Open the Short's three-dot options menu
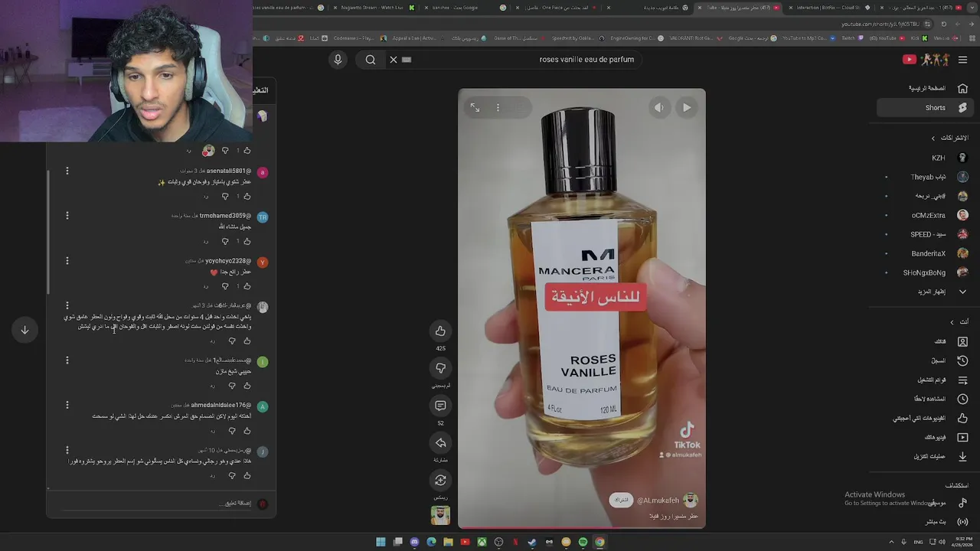This screenshot has width=980, height=551. click(498, 108)
